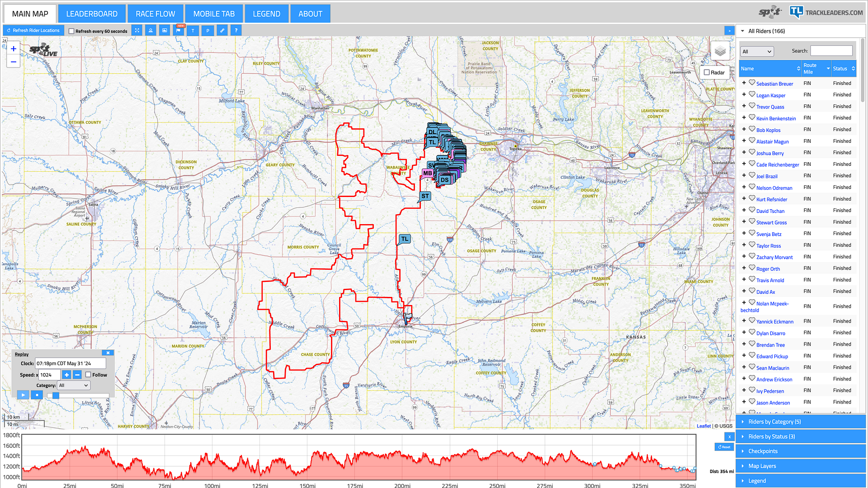Toggle favorite heart for David Ax
868x488 pixels.
pos(752,291)
